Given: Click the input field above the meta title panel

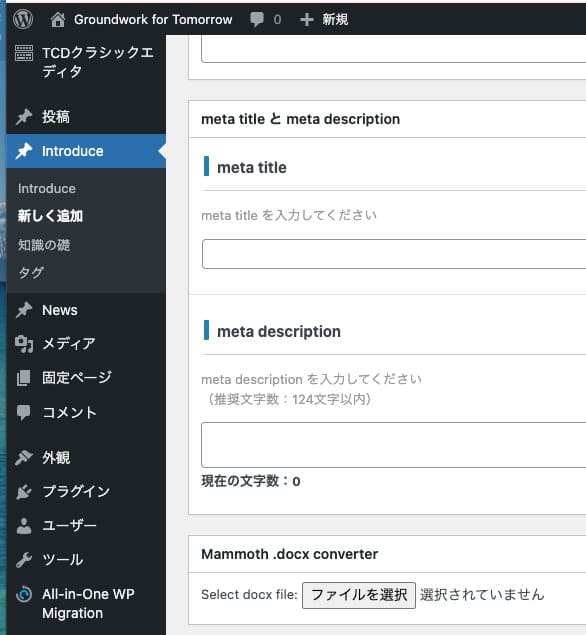Looking at the screenshot, I should (x=394, y=49).
